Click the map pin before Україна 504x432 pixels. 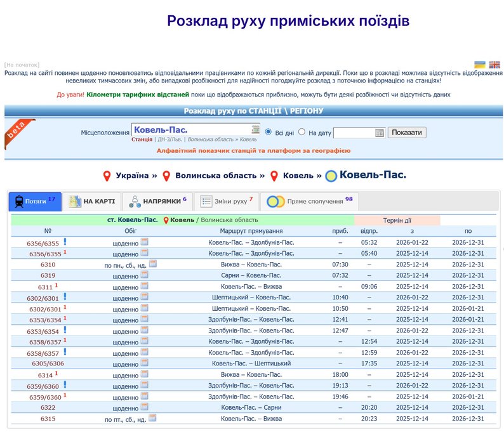tap(107, 176)
